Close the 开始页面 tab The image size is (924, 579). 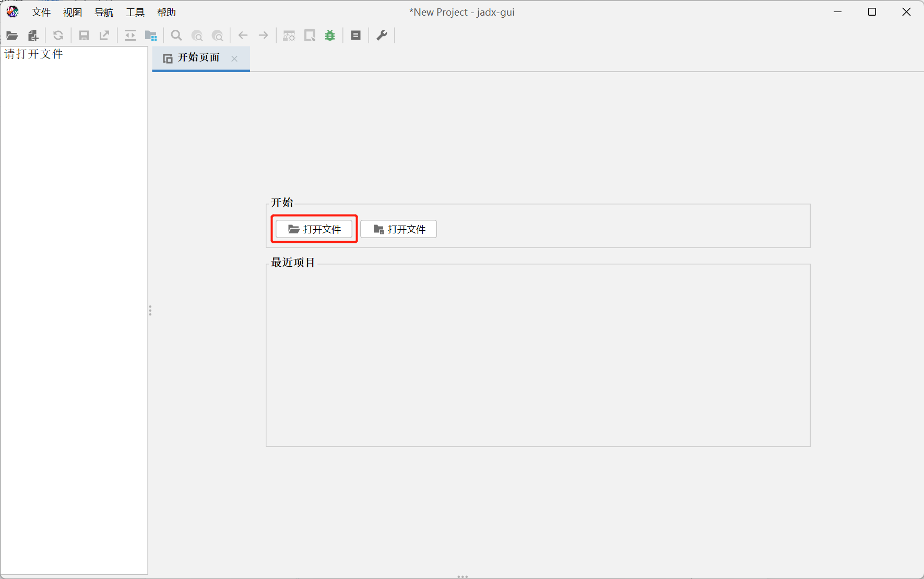[x=234, y=58]
